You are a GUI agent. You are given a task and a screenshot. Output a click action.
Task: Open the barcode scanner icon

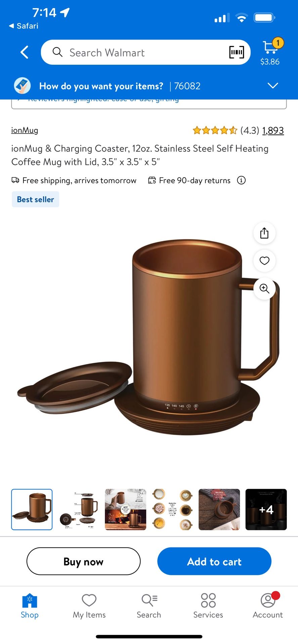click(x=237, y=52)
